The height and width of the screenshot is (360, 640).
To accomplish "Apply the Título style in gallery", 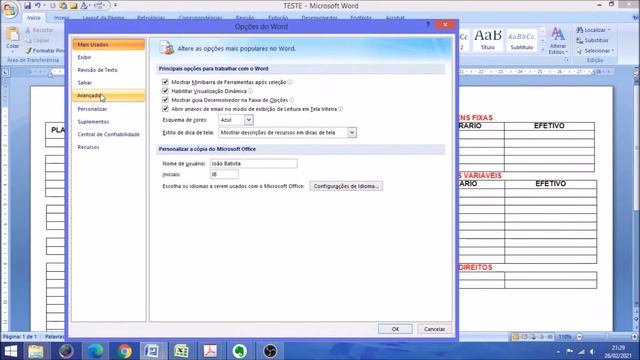I will pyautogui.click(x=488, y=40).
